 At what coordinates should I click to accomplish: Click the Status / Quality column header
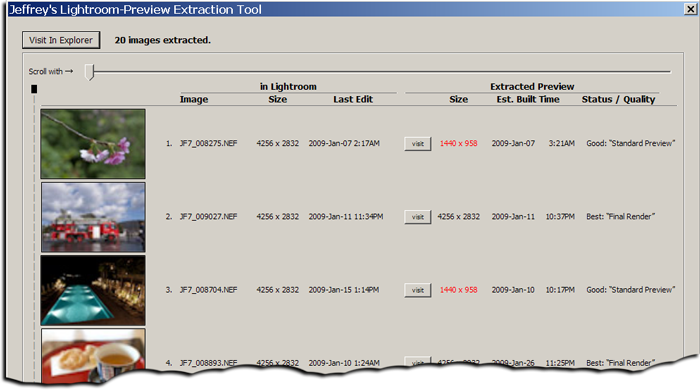(618, 100)
